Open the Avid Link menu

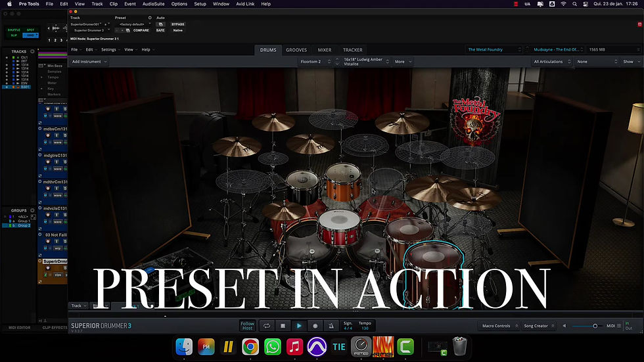[245, 4]
